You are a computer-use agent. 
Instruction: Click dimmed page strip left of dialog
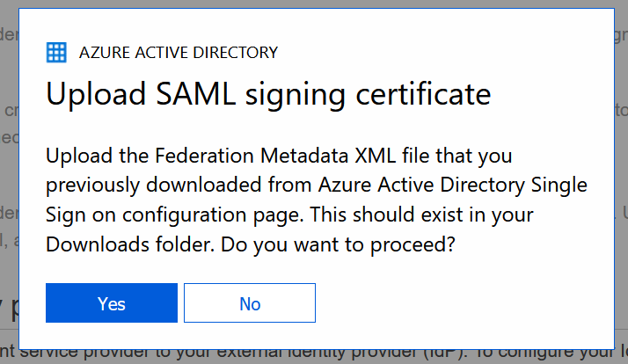click(9, 182)
